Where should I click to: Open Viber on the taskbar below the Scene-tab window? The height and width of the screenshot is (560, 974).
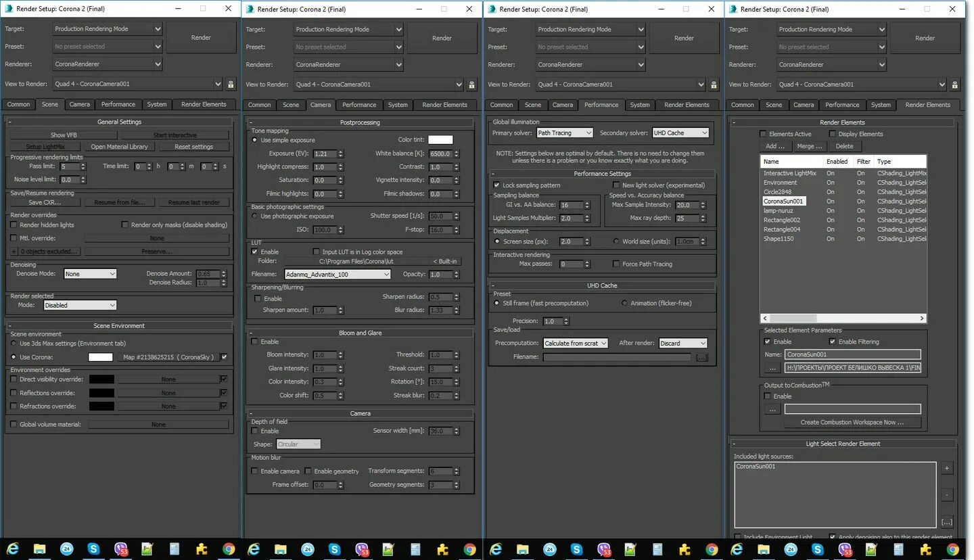[x=121, y=549]
